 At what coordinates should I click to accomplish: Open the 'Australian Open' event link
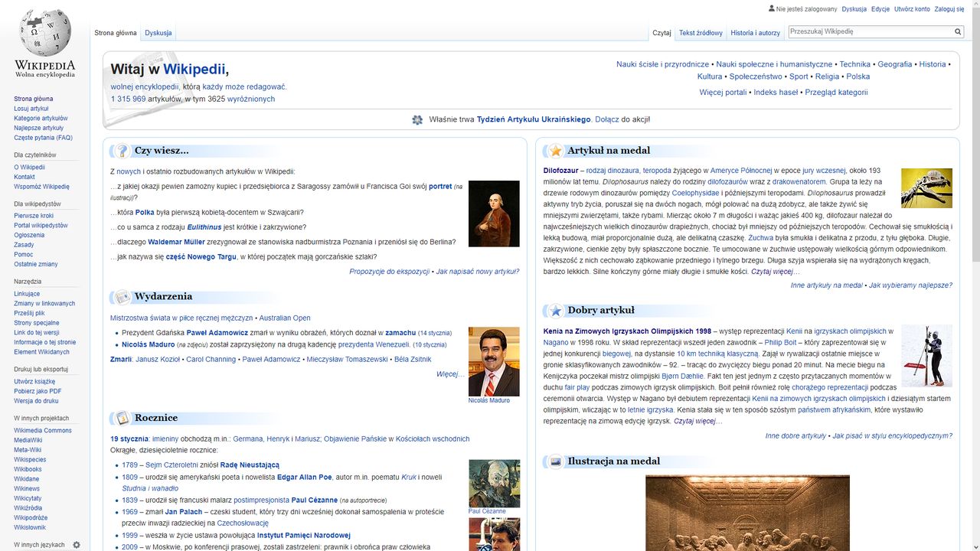pyautogui.click(x=285, y=318)
